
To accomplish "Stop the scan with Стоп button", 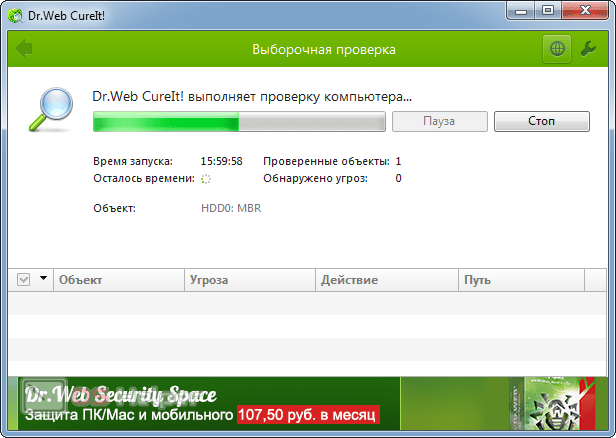I will (x=542, y=121).
